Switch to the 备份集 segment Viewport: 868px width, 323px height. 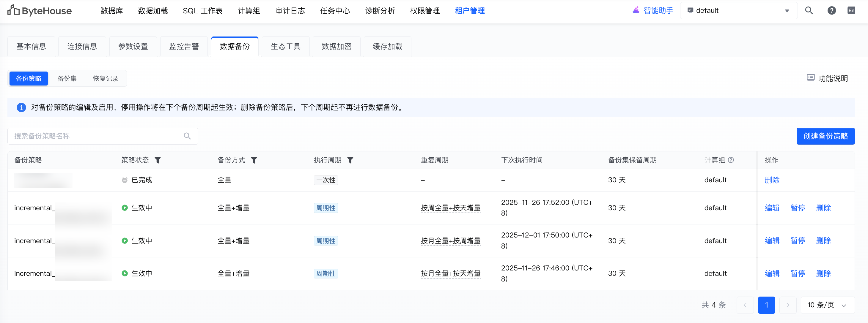67,78
